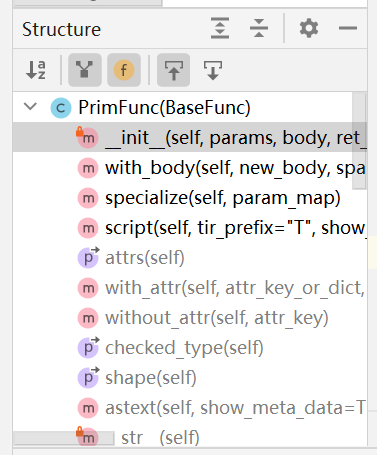Select the __init__ method entry
The image size is (377, 455).
(190, 137)
